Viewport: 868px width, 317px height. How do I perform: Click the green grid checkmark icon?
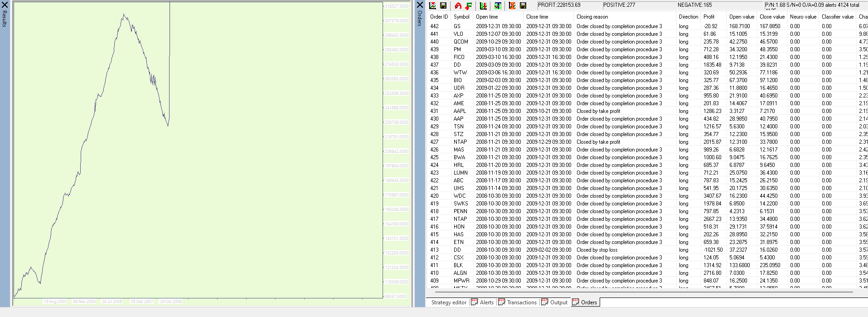click(x=498, y=5)
